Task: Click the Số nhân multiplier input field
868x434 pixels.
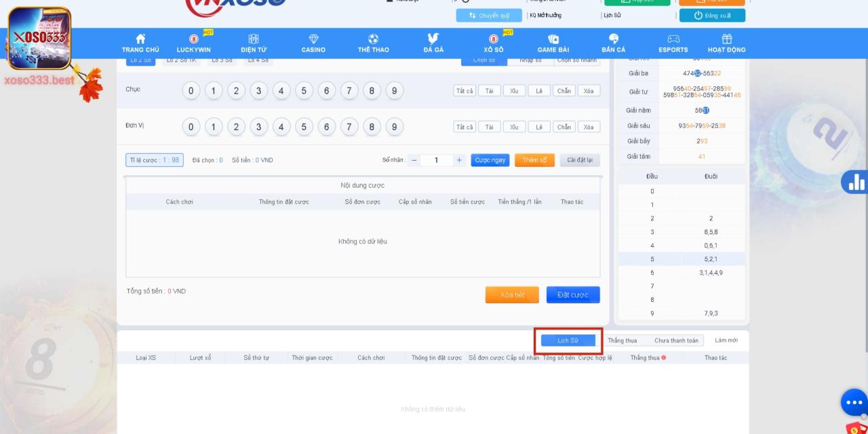Action: click(436, 160)
